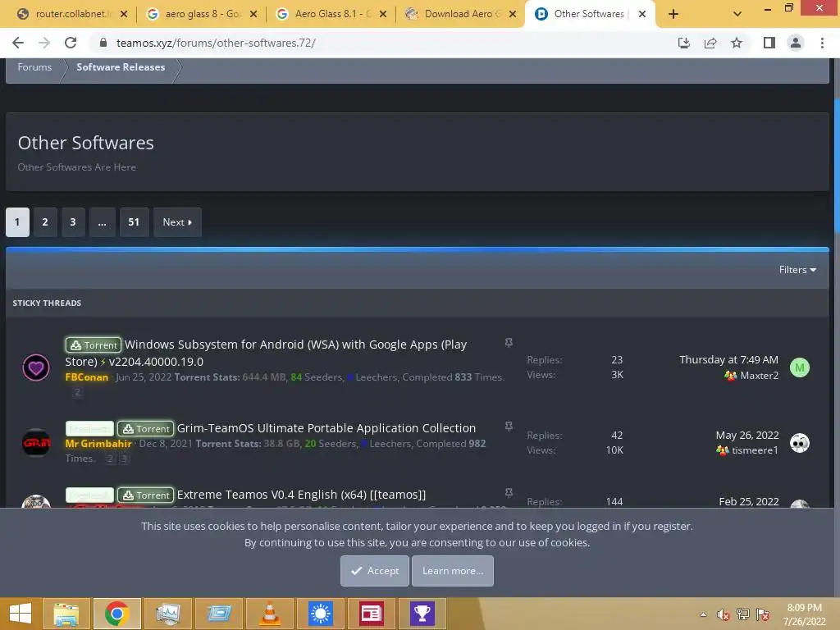Open the 'May 26, 2022' latest post link
Screen dimensions: 840x630
coord(746,435)
